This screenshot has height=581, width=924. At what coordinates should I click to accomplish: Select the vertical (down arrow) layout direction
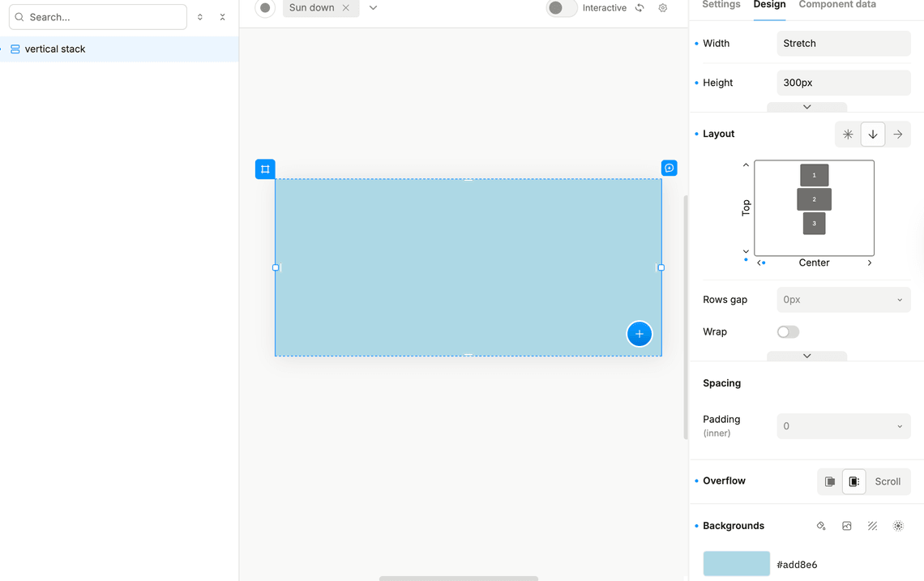[x=872, y=135]
